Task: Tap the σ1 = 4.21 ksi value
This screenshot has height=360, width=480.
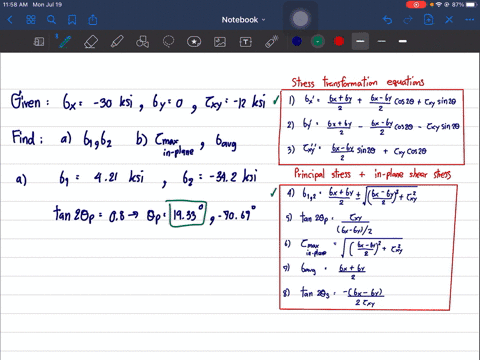Action: point(101,177)
